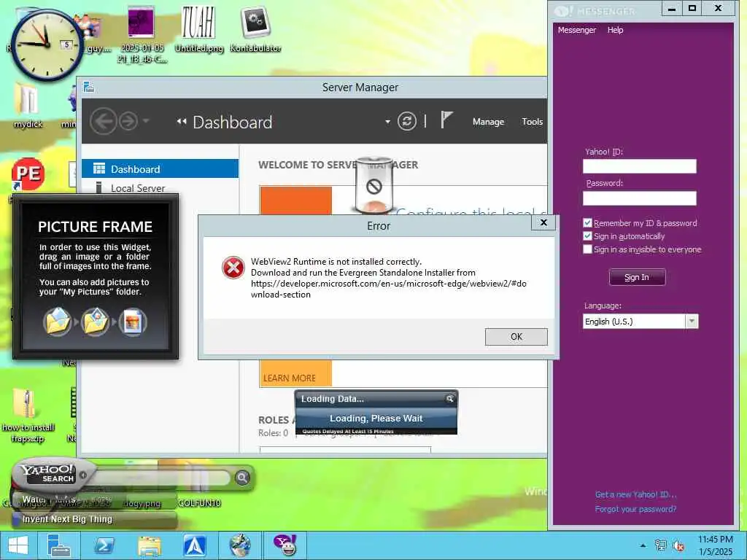Click the analog clock widget
747x560 pixels.
[x=46, y=44]
